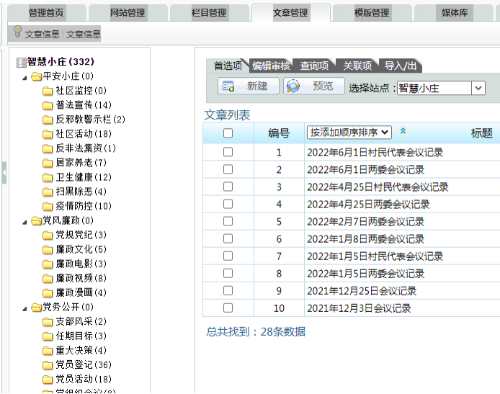Check the box for article number 2
The height and width of the screenshot is (394, 500).
pos(228,169)
